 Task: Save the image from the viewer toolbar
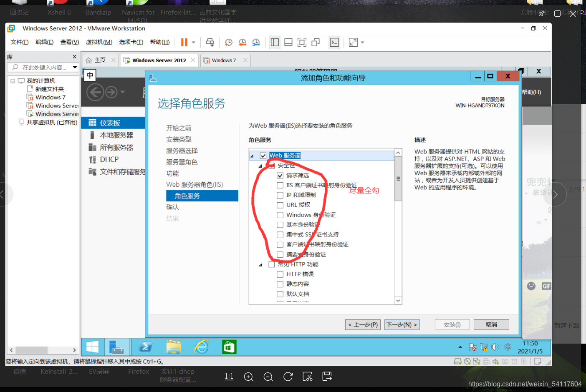coord(327,377)
